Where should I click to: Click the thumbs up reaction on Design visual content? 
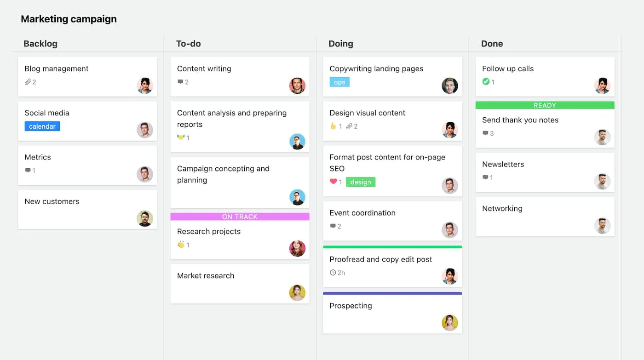(333, 126)
